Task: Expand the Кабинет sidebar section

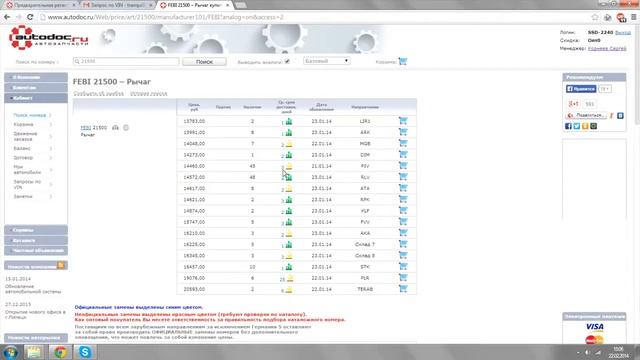Action: click(x=36, y=98)
